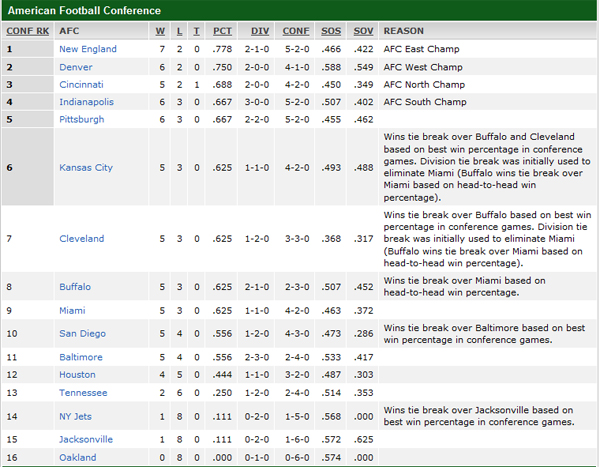
Task: Click Miami's .372 SOV value
Action: point(363,310)
